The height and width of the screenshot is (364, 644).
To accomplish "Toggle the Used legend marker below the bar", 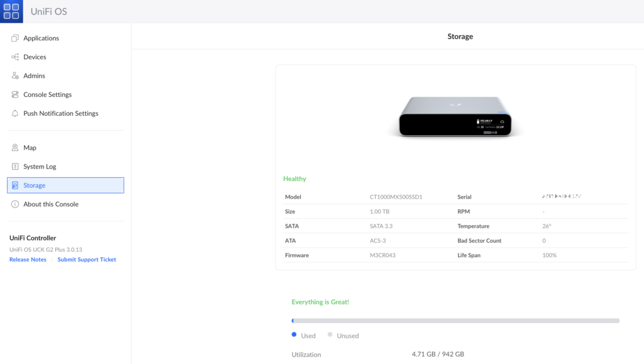I will pyautogui.click(x=292, y=335).
